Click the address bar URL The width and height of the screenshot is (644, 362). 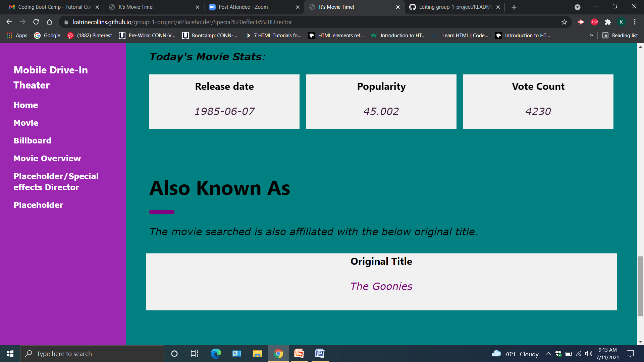click(182, 22)
